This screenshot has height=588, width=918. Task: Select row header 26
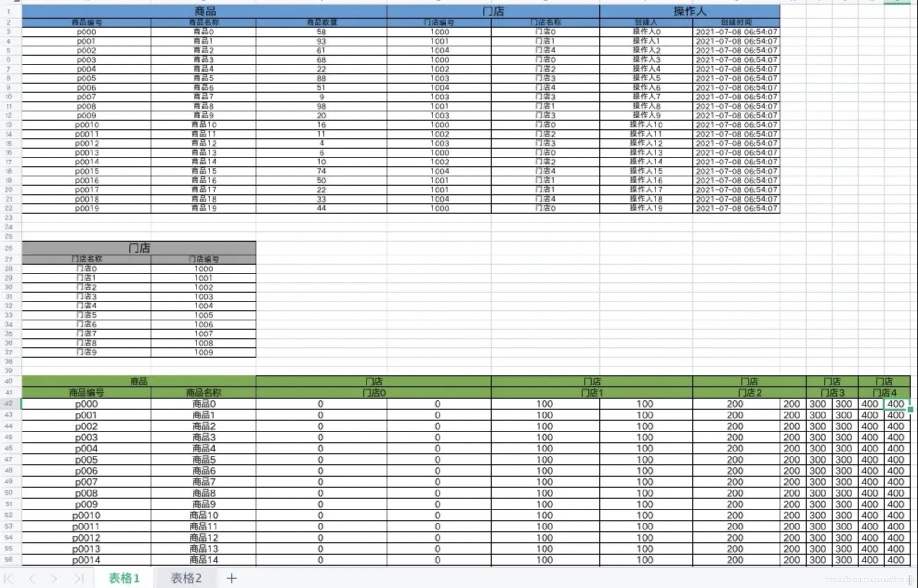8,248
